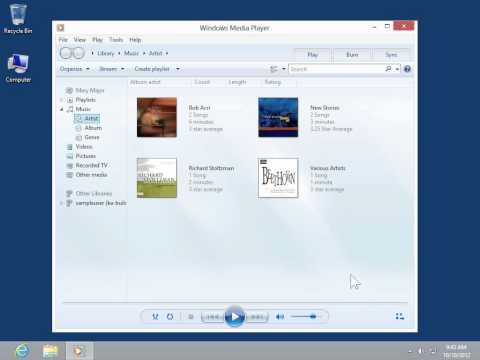The height and width of the screenshot is (360, 480).
Task: Click the search magnifier icon
Action: (x=388, y=69)
